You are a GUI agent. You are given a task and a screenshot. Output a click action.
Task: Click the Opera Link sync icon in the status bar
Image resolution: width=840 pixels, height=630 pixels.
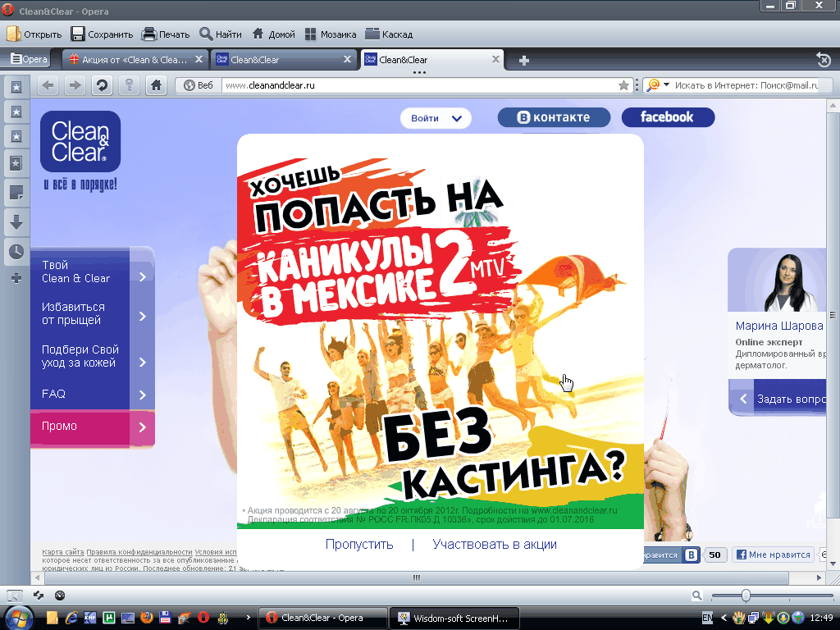coord(38,596)
